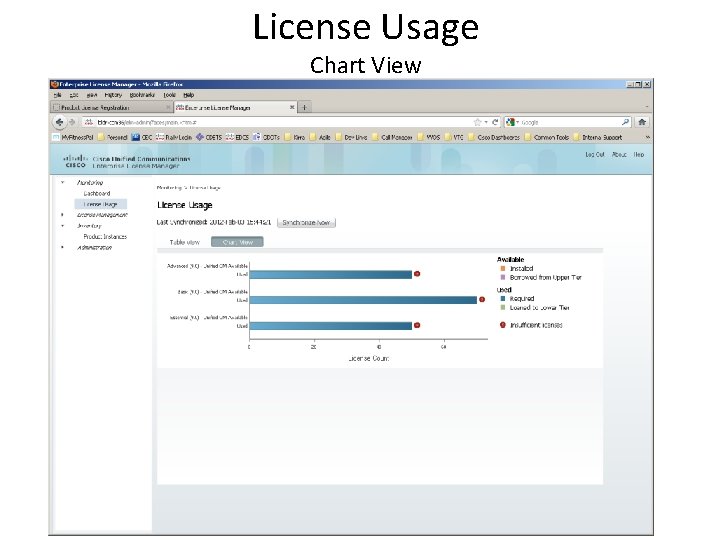
Task: Go to the Firefox home page icon
Action: (x=642, y=122)
